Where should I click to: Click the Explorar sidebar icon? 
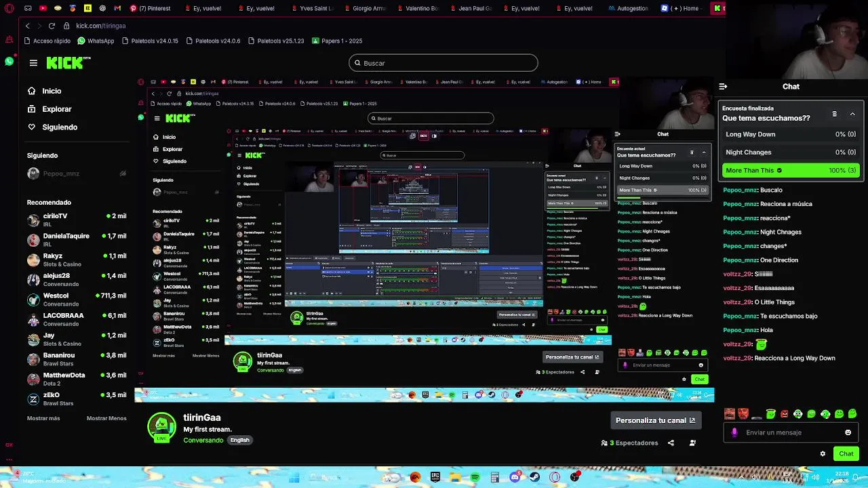click(x=31, y=108)
